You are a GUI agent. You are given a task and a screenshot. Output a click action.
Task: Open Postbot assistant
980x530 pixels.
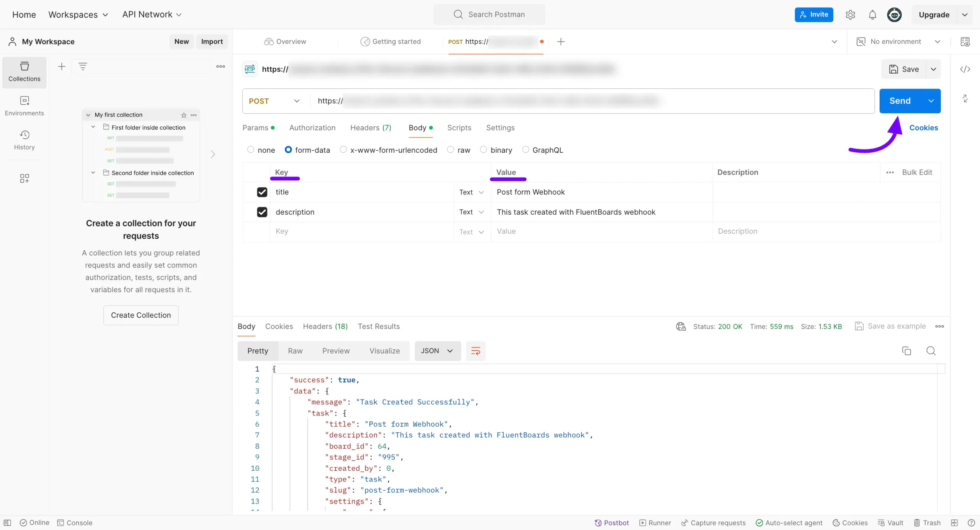click(611, 523)
